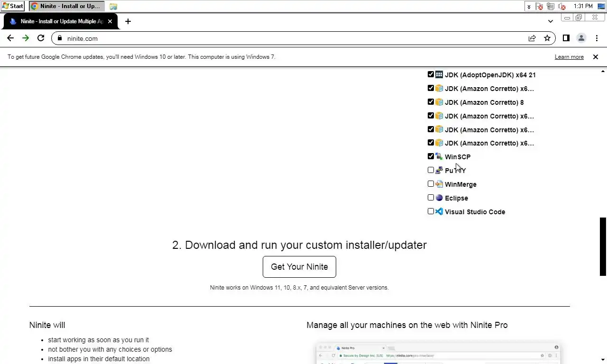Select the Chrome Ninite taskbar button
The width and height of the screenshot is (607, 364).
coord(67,6)
